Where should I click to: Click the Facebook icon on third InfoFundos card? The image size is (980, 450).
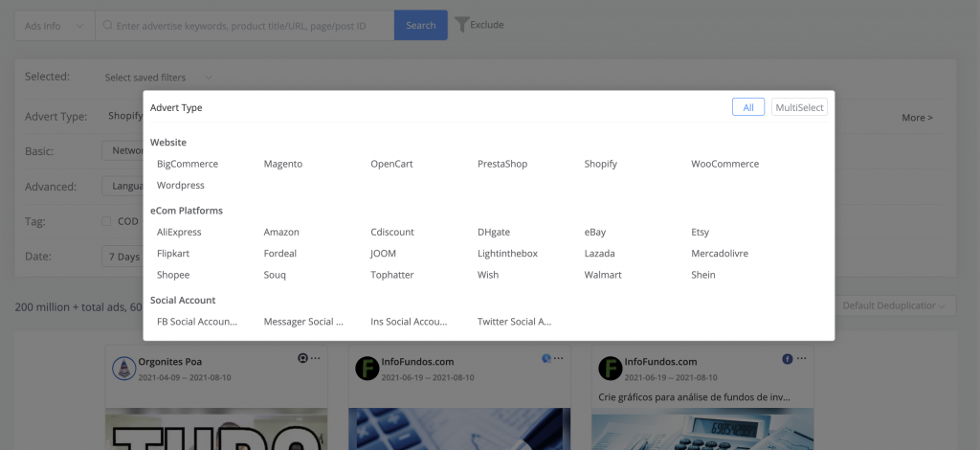pyautogui.click(x=788, y=359)
